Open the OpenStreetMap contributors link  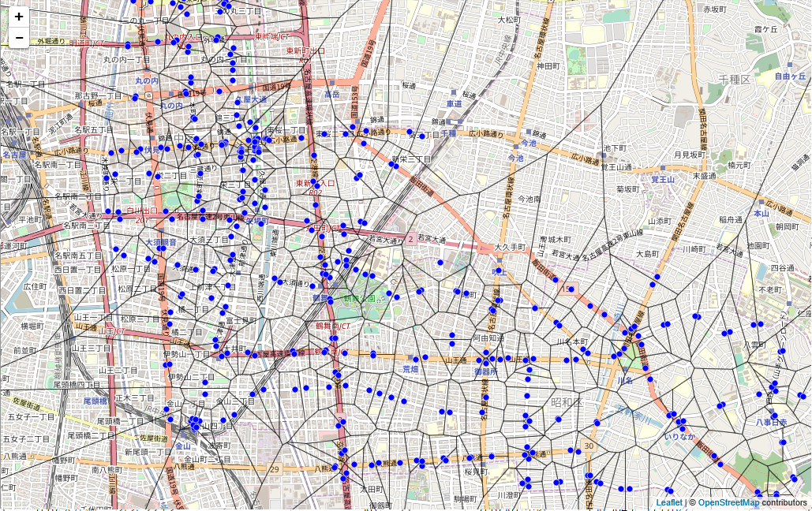(728, 502)
